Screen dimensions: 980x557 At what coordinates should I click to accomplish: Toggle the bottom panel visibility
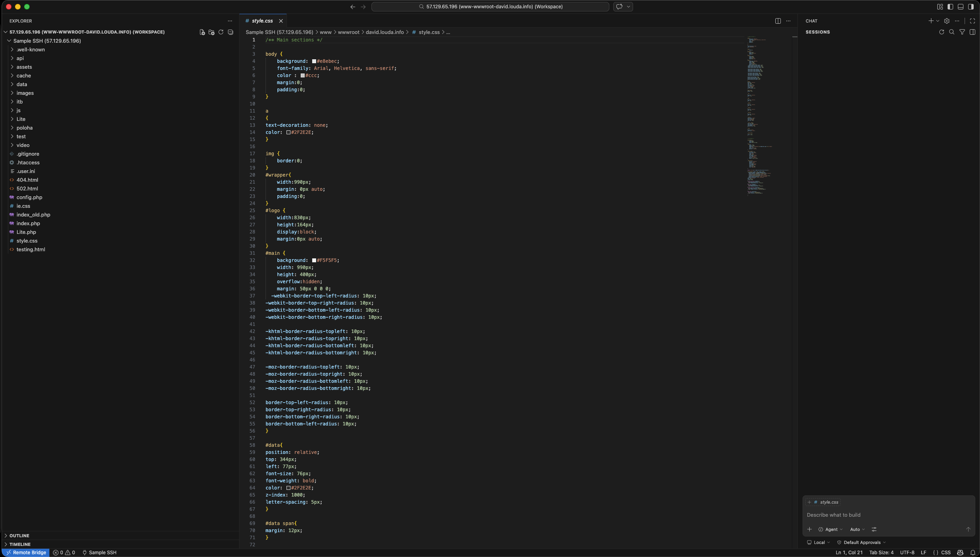click(x=960, y=7)
